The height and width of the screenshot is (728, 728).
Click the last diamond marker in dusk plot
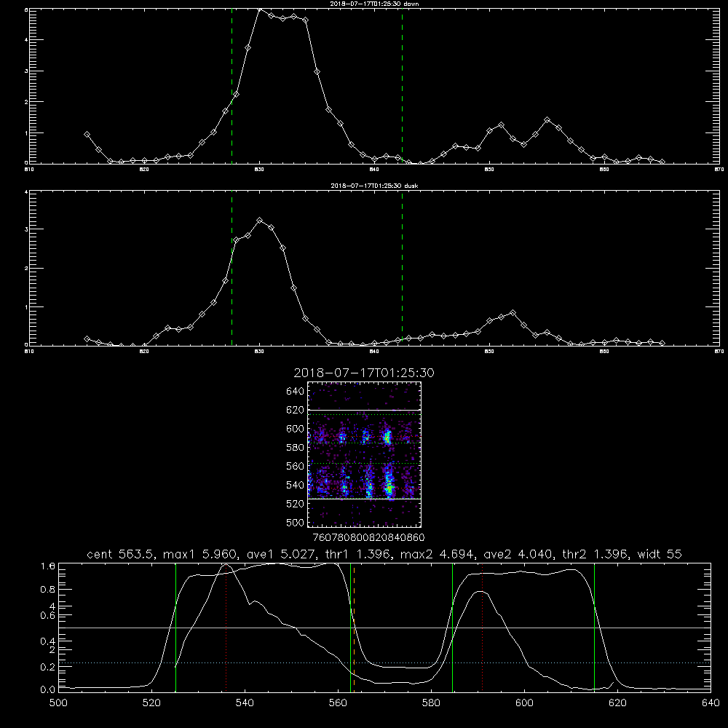click(x=662, y=343)
